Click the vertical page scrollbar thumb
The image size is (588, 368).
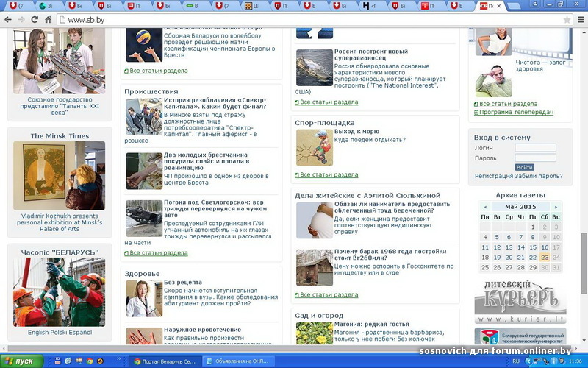tap(584, 263)
